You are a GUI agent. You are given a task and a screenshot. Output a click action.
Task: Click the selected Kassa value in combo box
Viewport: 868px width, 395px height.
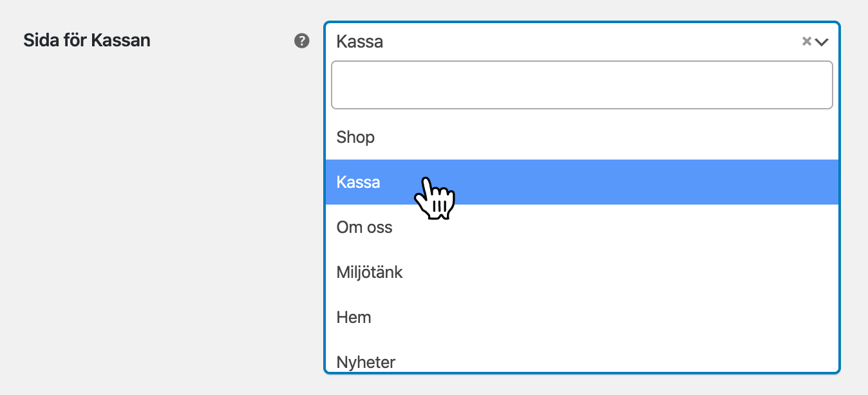[360, 42]
